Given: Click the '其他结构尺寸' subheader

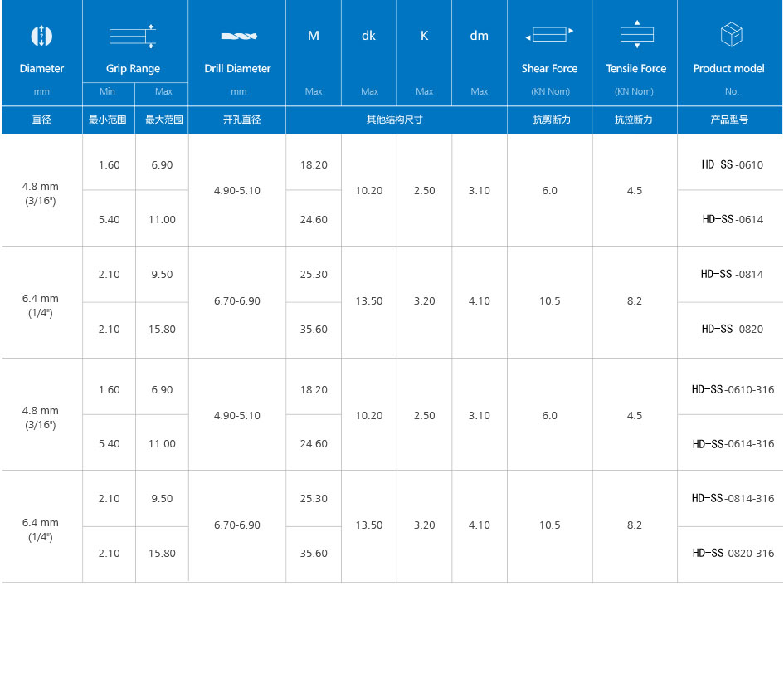Looking at the screenshot, I should click(395, 120).
